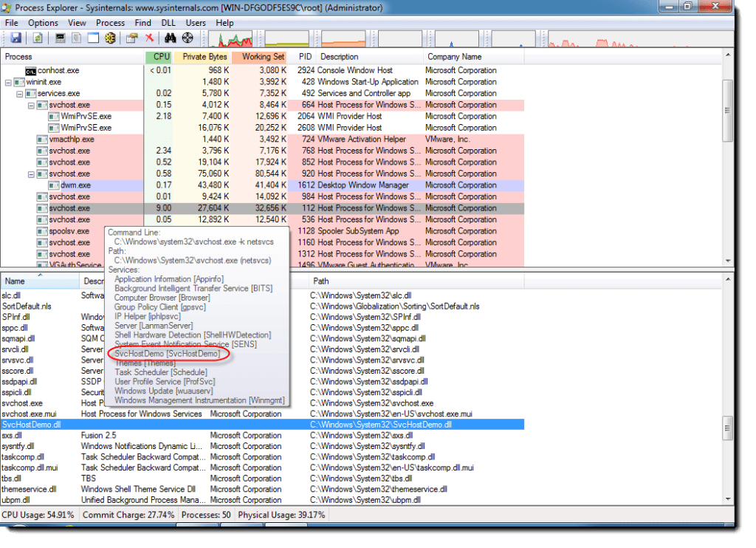The height and width of the screenshot is (548, 756).
Task: Click the Refresh Now toolbar icon
Action: (37, 38)
